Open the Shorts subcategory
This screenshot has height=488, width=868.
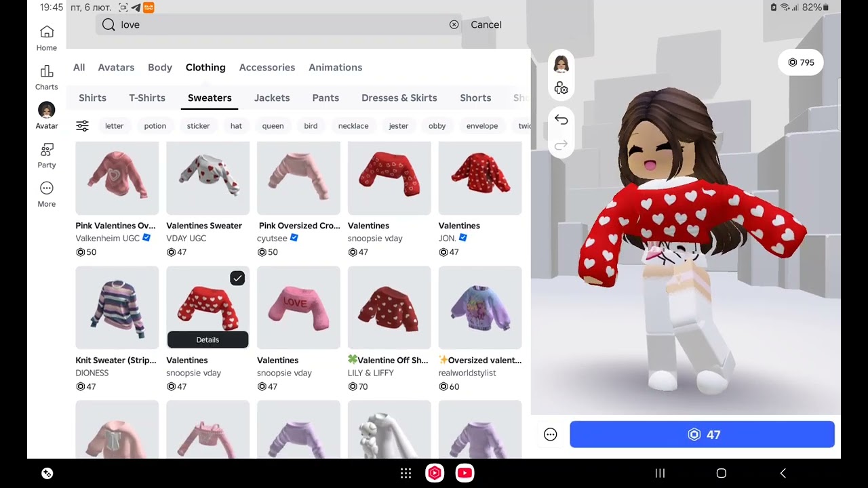point(475,98)
